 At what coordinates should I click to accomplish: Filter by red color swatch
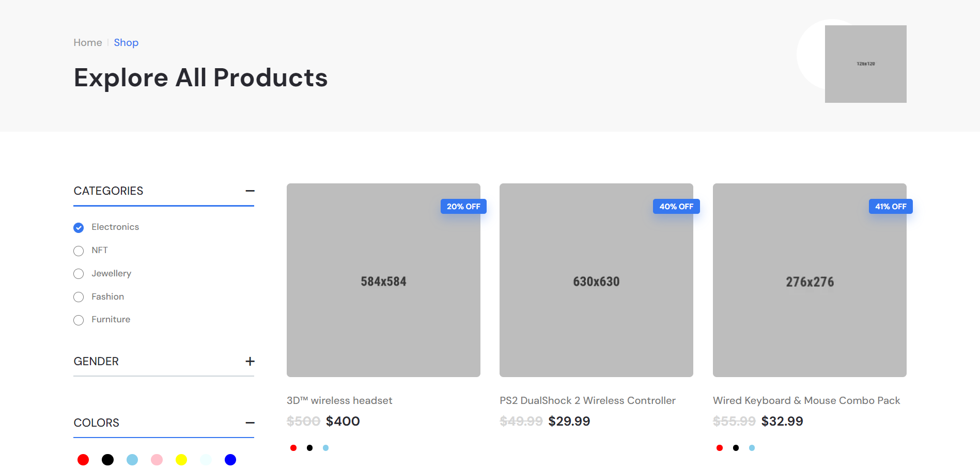[83, 460]
